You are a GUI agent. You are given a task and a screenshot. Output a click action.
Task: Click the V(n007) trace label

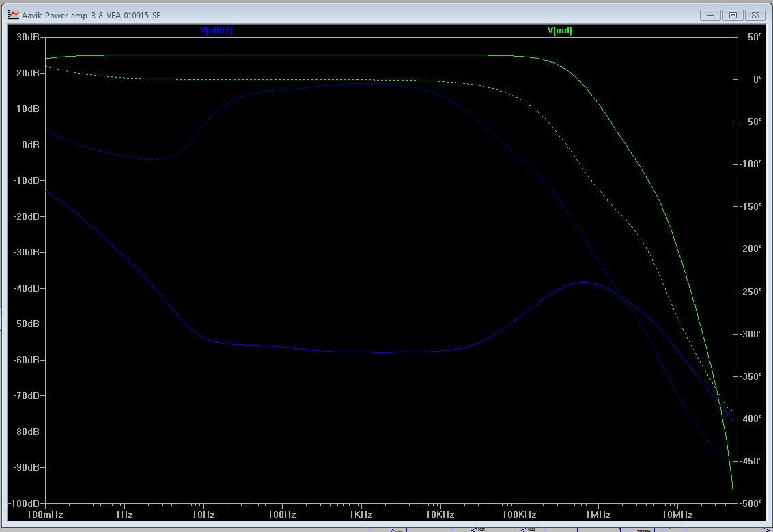[216, 30]
